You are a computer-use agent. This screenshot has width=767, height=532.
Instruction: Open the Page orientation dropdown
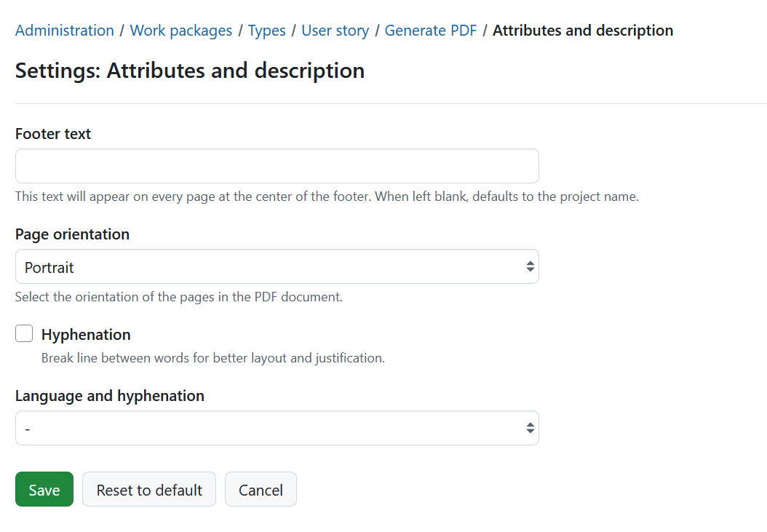277,266
